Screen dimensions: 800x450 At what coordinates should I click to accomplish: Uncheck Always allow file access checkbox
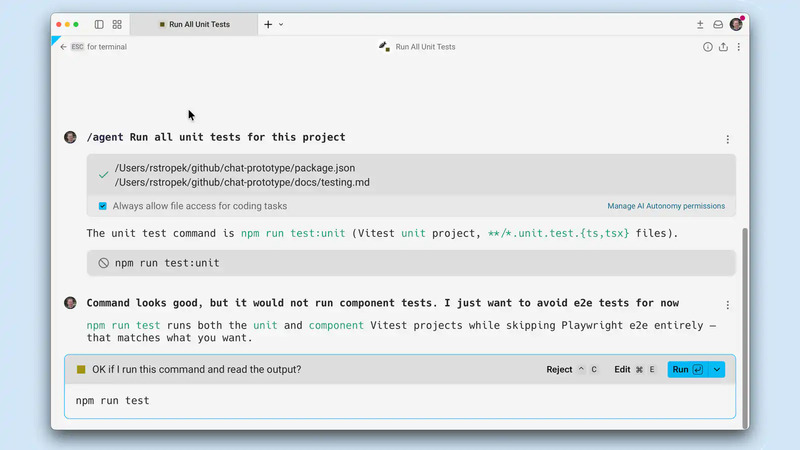103,206
